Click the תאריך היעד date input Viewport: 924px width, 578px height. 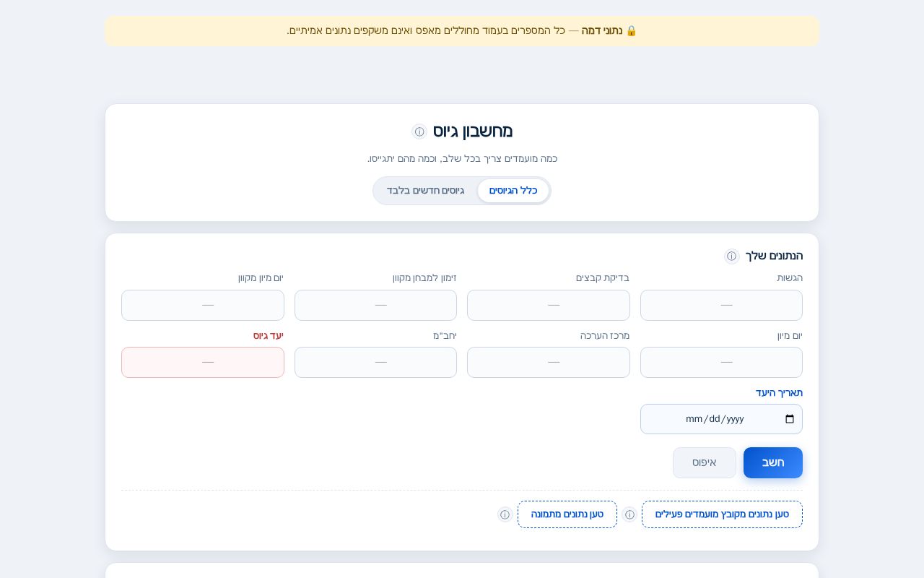[x=721, y=419]
